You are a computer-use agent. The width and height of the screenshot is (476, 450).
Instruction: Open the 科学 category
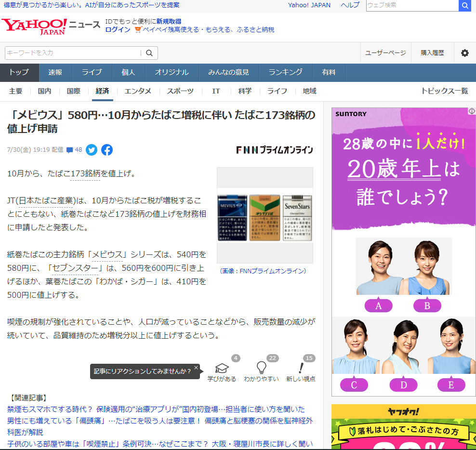[x=245, y=91]
